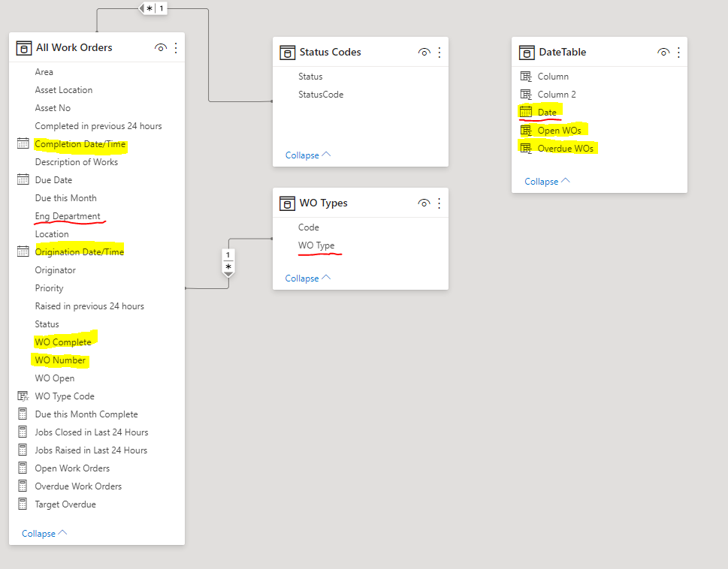Click measure icon beside Target Overdue
The image size is (728, 569).
[23, 504]
